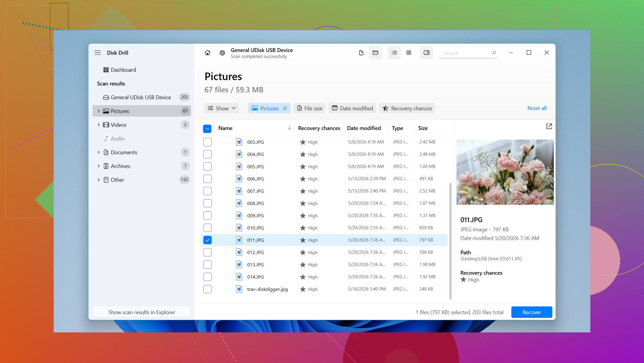Select list view layout icon
Viewport: 644px width, 363px height.
pyautogui.click(x=394, y=53)
